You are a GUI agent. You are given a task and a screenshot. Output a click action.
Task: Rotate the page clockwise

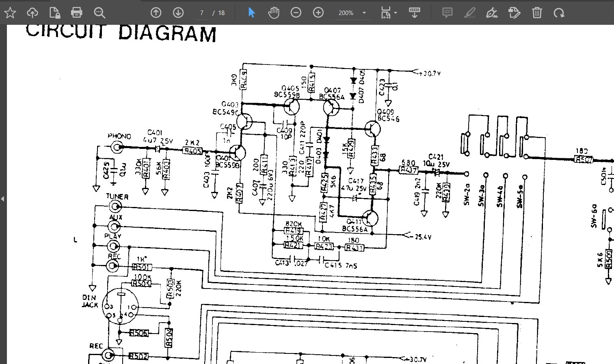tap(559, 13)
